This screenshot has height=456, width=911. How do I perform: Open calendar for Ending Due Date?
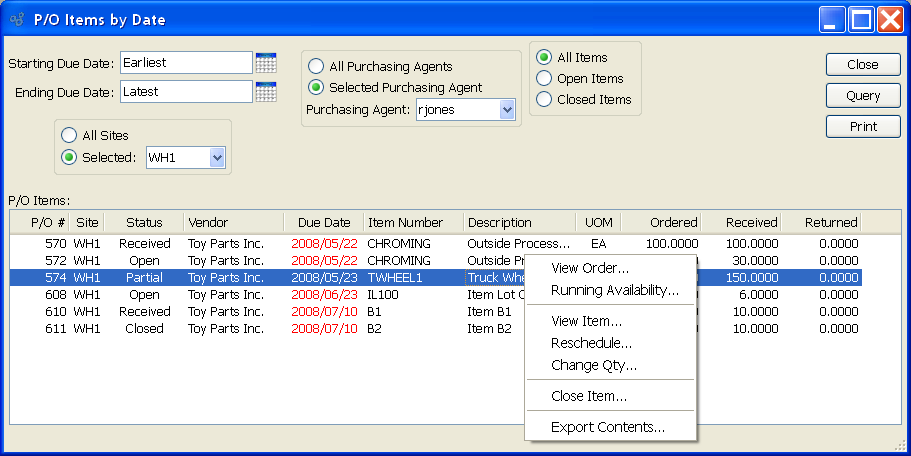coord(266,92)
